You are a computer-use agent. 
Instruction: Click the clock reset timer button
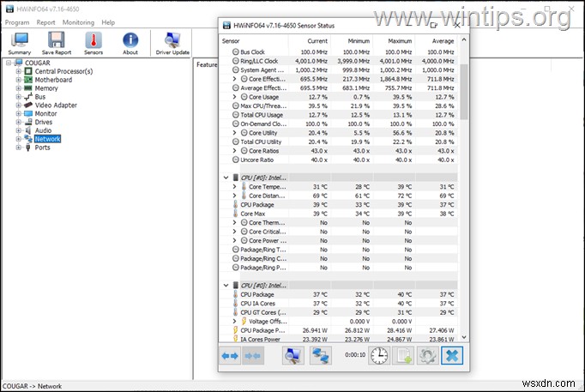[x=379, y=355]
